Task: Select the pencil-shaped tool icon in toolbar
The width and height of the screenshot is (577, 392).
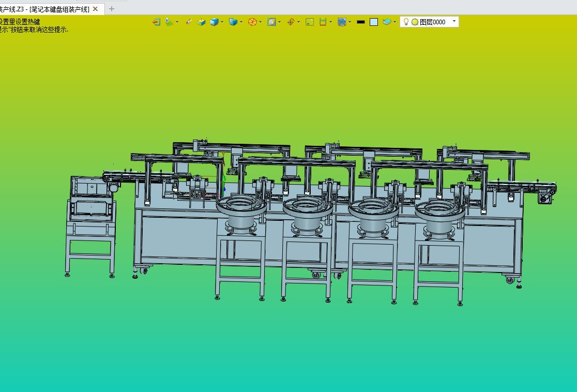Action: [189, 22]
